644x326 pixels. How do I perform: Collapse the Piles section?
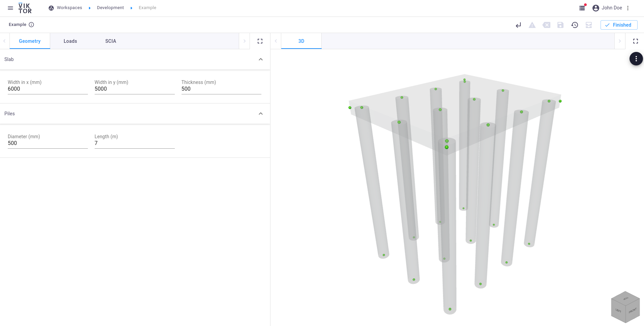pyautogui.click(x=260, y=114)
